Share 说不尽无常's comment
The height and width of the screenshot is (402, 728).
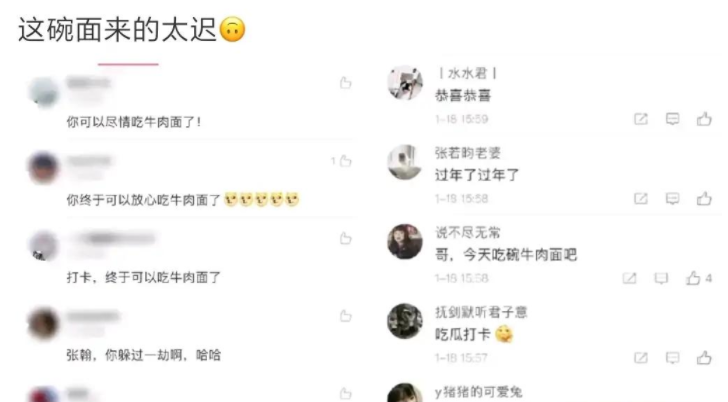click(x=629, y=278)
